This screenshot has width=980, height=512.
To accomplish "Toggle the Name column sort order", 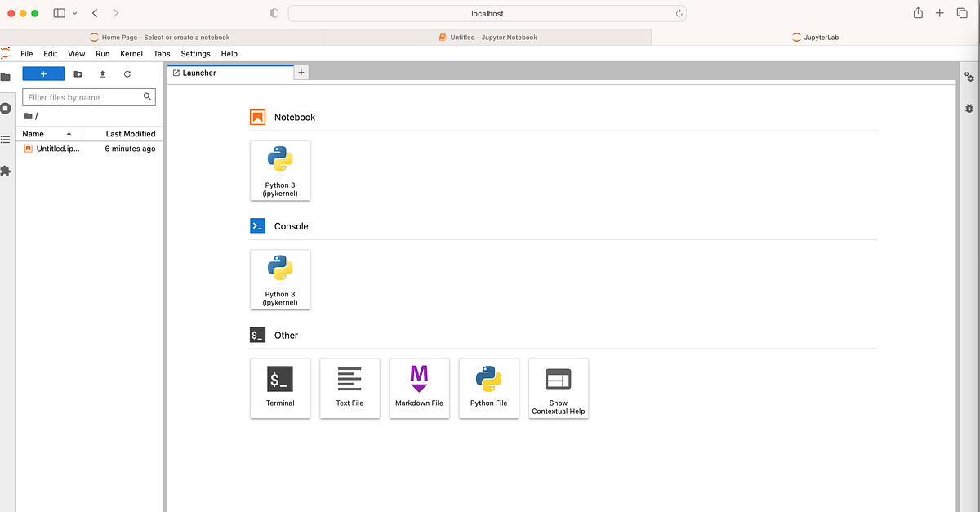I will (x=34, y=133).
